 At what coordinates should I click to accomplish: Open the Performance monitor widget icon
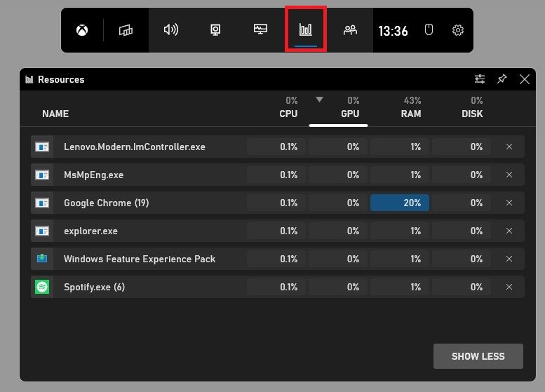tap(260, 29)
